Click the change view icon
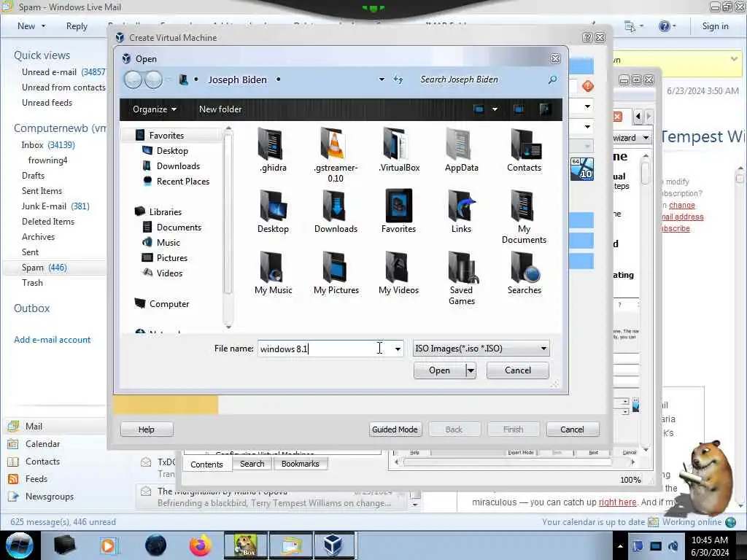This screenshot has height=560, width=747. [479, 109]
